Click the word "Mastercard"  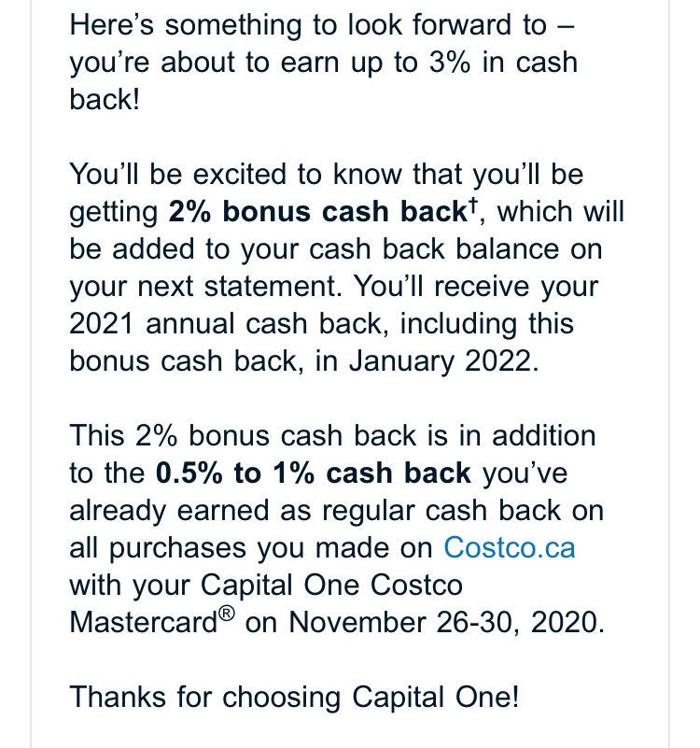coord(143,622)
